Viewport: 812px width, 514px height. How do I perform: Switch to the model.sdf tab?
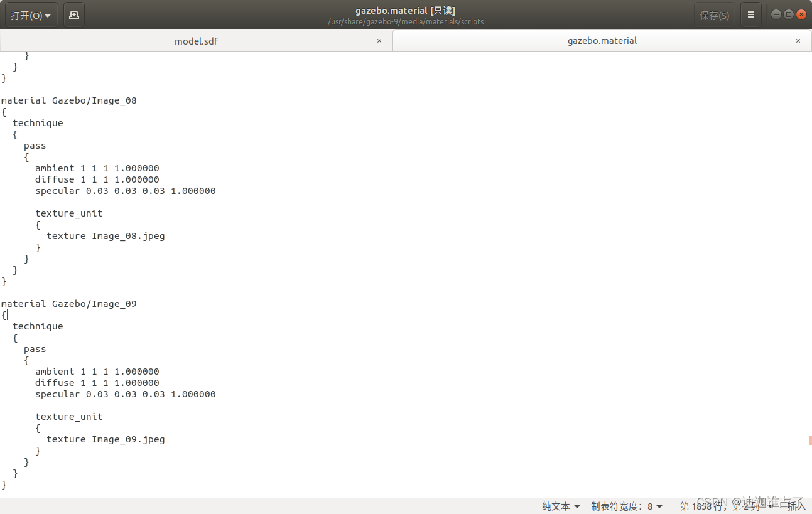(x=196, y=41)
